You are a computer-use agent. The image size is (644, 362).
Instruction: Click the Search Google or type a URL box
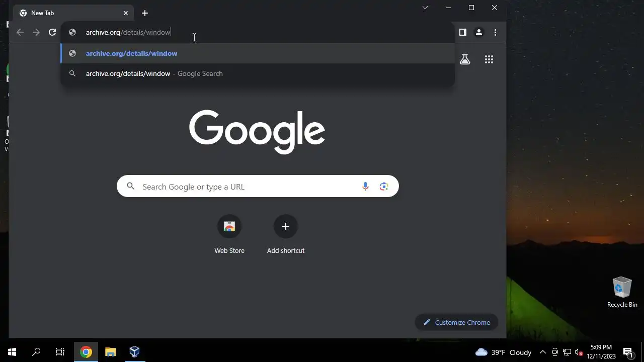click(258, 187)
